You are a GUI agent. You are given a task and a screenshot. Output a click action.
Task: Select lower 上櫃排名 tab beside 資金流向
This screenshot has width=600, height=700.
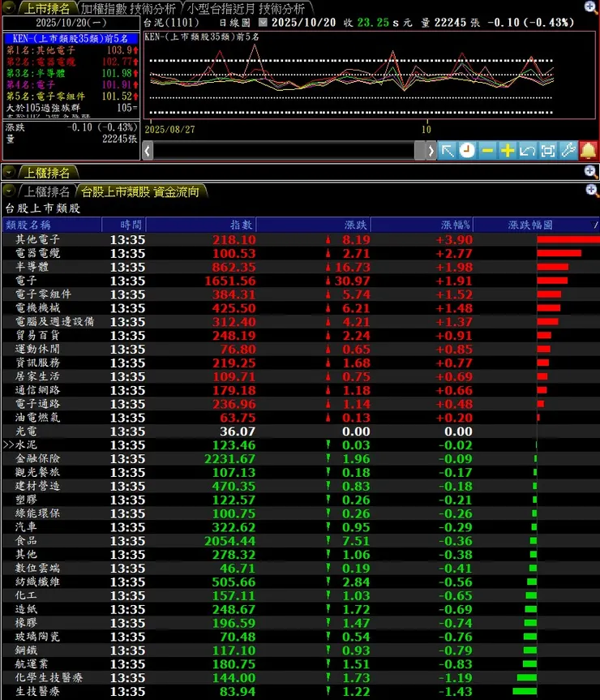click(x=47, y=191)
